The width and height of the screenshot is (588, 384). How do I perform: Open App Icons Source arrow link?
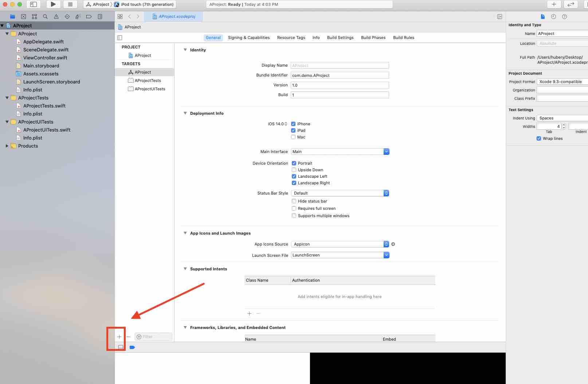[393, 244]
